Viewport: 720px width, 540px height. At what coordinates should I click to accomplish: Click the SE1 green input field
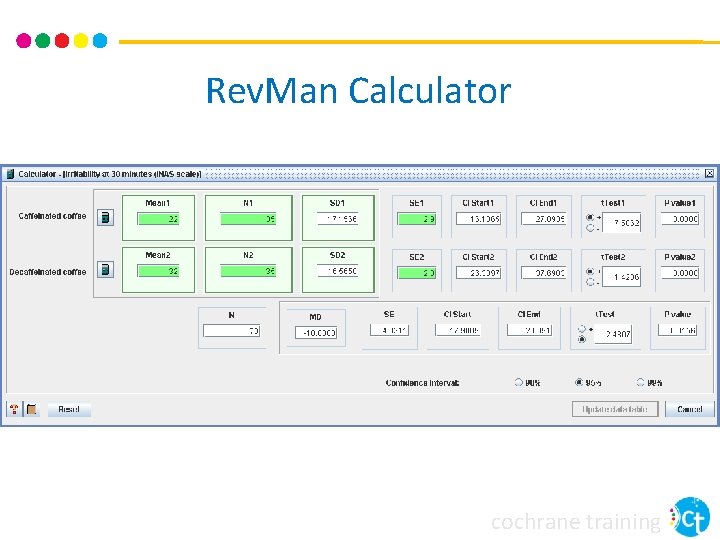click(416, 219)
